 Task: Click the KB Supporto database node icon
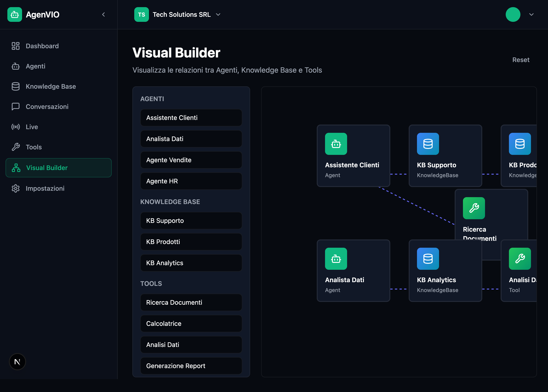(428, 144)
